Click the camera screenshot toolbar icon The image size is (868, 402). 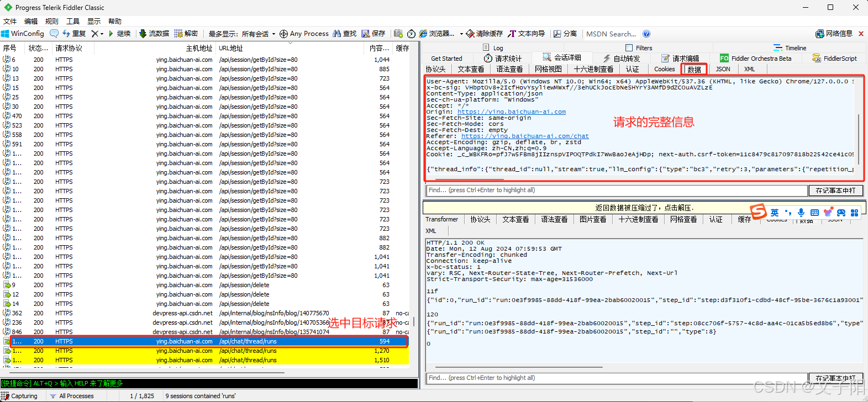pos(398,34)
